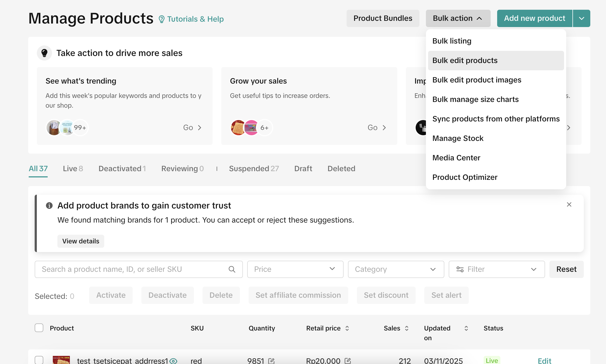Click the product thumbnail in first row
The image size is (606, 364).
click(61, 360)
